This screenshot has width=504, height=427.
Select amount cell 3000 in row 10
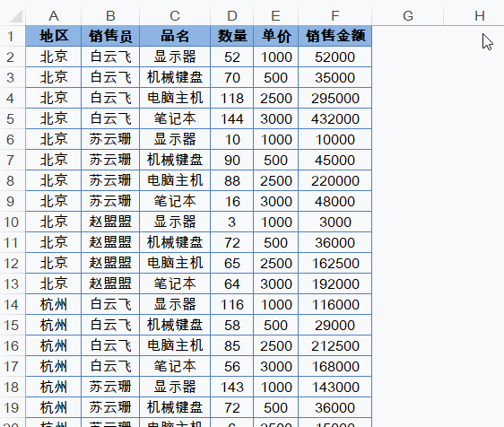(x=335, y=222)
